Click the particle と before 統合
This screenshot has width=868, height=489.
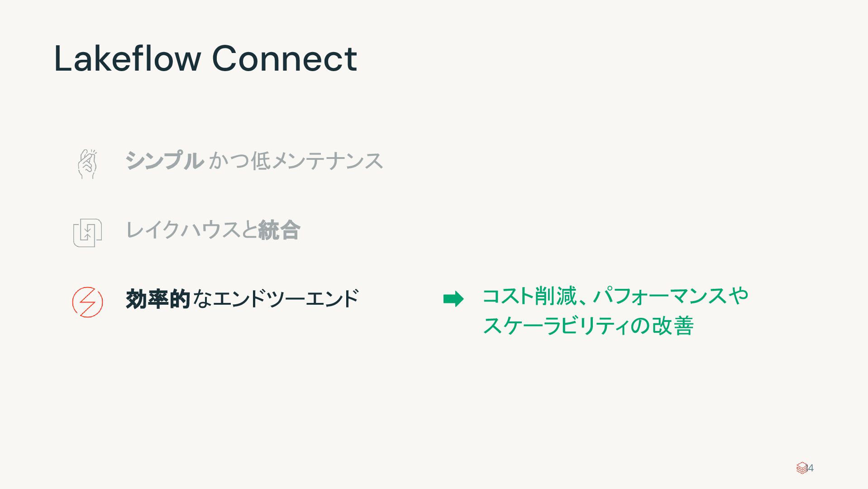point(249,230)
